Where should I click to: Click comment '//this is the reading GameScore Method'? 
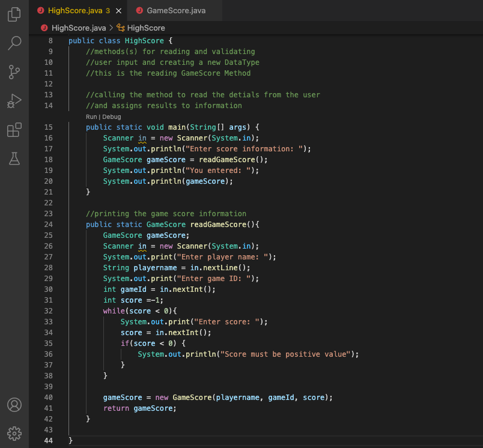point(168,73)
